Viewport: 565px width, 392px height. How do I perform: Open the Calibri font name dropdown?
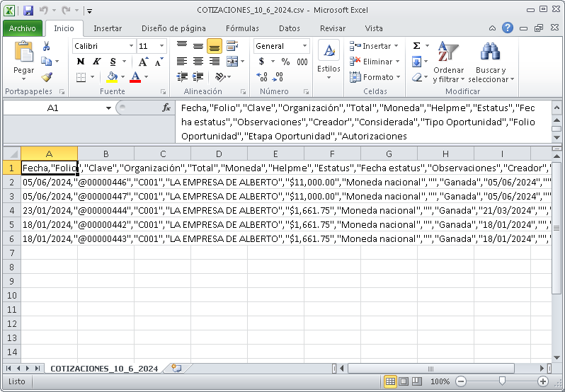(x=131, y=46)
